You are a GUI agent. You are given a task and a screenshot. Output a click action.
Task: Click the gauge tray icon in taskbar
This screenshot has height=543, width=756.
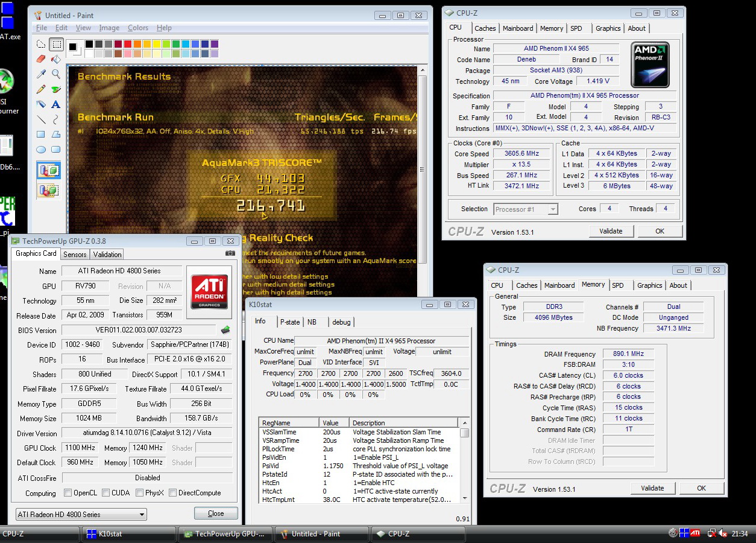(x=673, y=533)
